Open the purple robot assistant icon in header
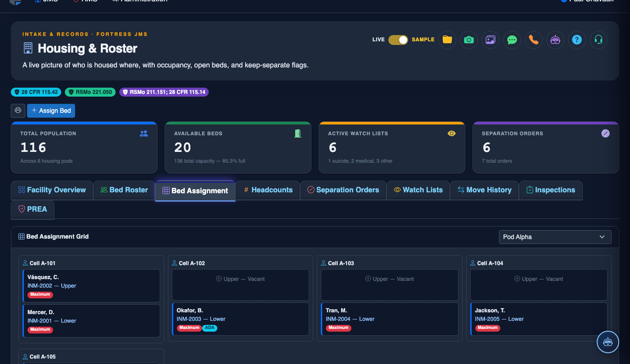Image resolution: width=630 pixels, height=364 pixels. pos(555,40)
